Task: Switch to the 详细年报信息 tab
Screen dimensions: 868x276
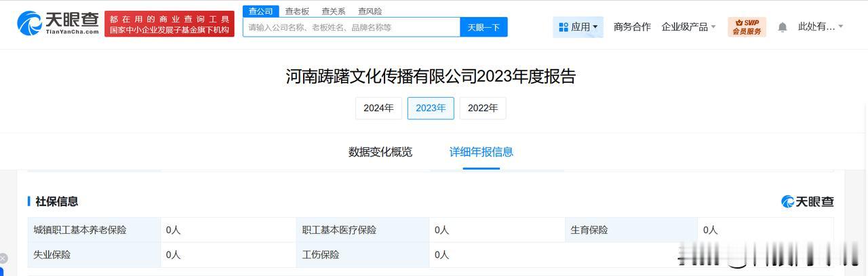Action: pyautogui.click(x=481, y=152)
